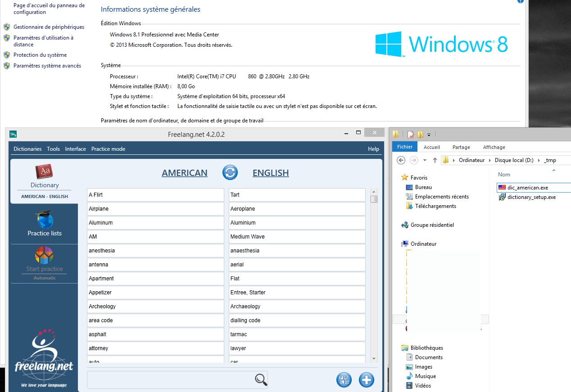
Task: Open the Gestionnaire de périphériques link
Action: 49,27
